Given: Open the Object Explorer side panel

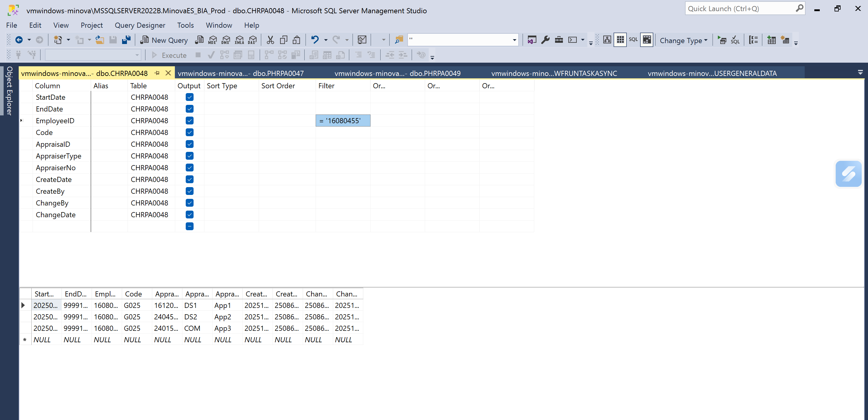Looking at the screenshot, I should click(x=9, y=91).
